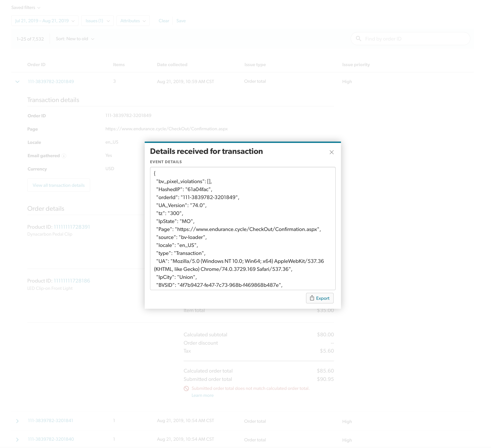This screenshot has height=448, width=491.
Task: Click View all transaction details button
Action: [x=59, y=185]
